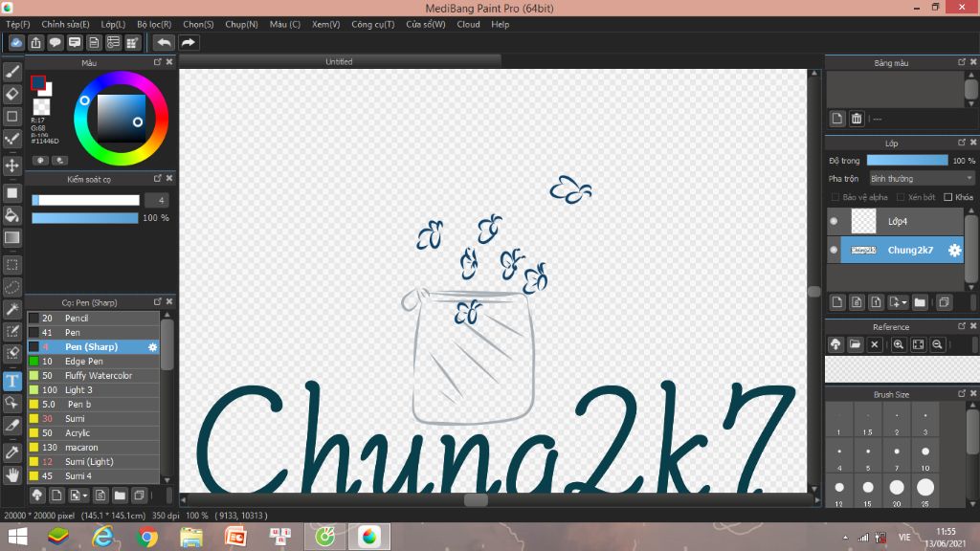
Task: Toggle Bảo vệ alpha checkbox
Action: (835, 197)
